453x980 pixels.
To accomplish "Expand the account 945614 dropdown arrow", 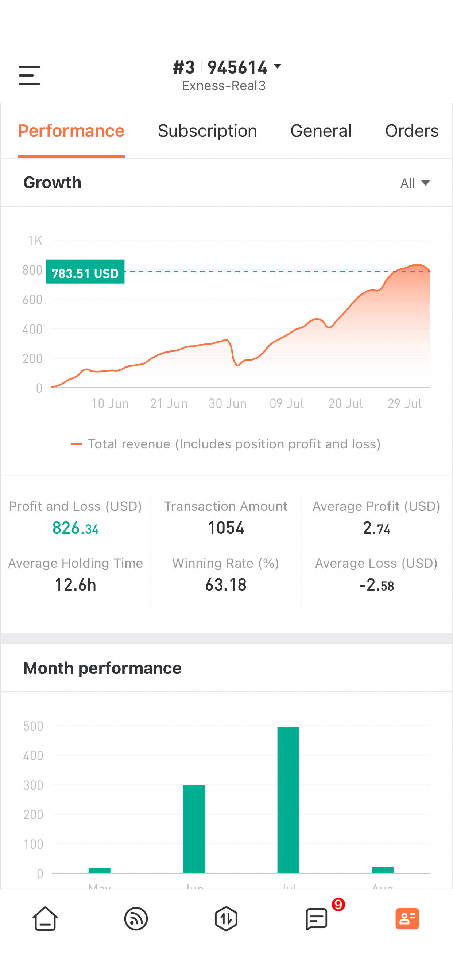I will click(278, 67).
